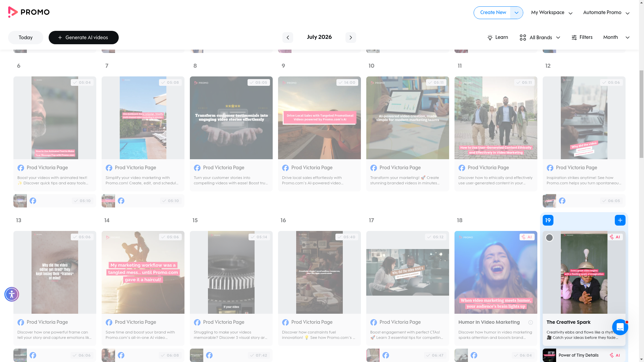Add a post on day 19 with plus icon

pos(620,220)
